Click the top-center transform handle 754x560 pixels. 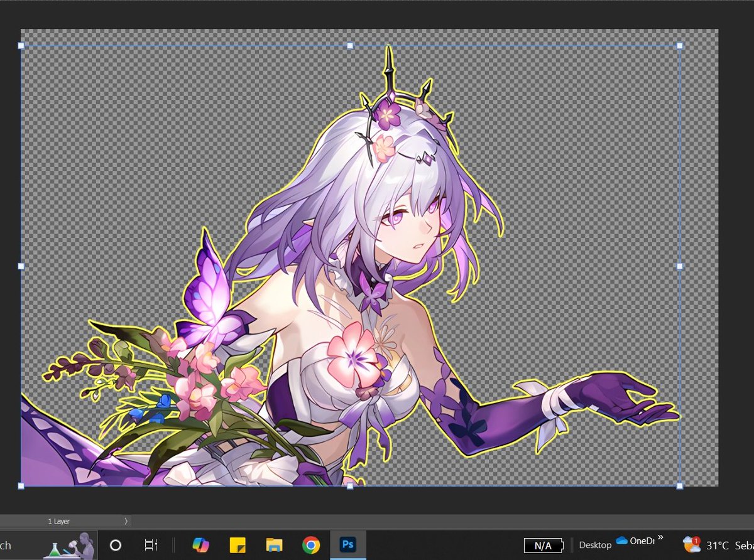(x=350, y=46)
